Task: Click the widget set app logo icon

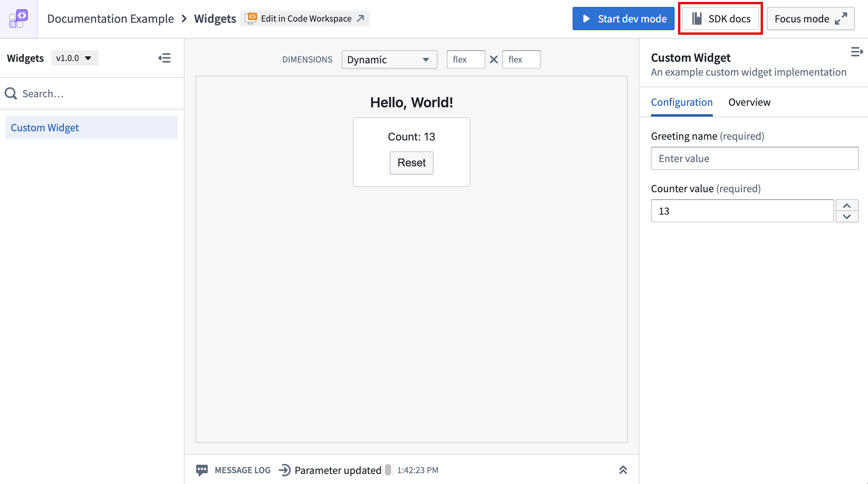Action: pyautogui.click(x=19, y=19)
